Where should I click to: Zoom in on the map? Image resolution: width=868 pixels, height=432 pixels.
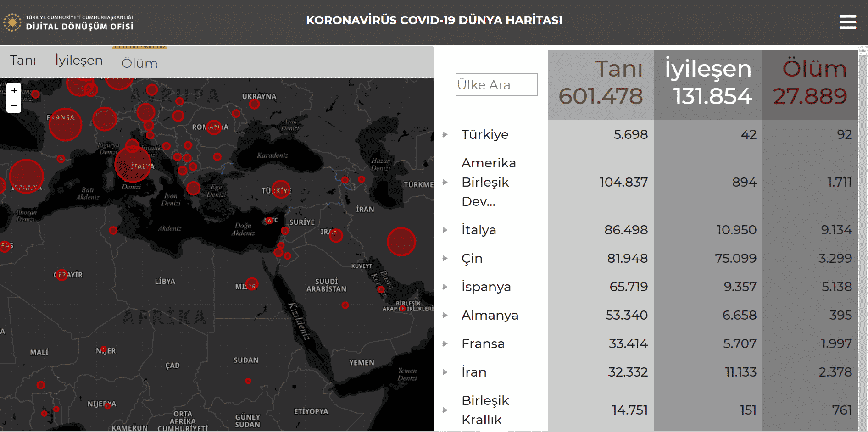tap(14, 90)
